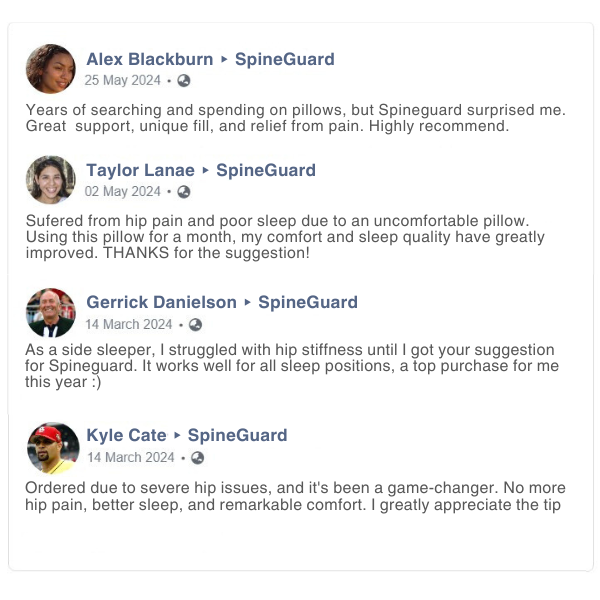The image size is (600, 600).
Task: Click the 25 May 2024 post date
Action: tap(122, 80)
